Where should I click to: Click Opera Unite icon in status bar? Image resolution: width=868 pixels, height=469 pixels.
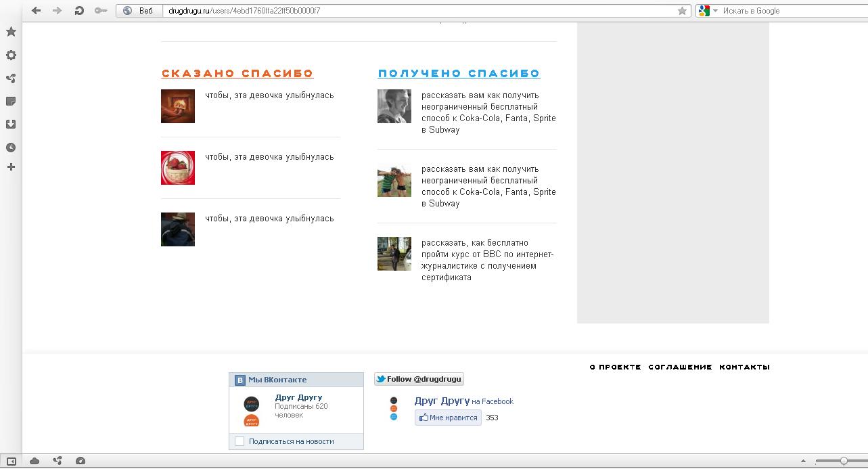(x=58, y=461)
